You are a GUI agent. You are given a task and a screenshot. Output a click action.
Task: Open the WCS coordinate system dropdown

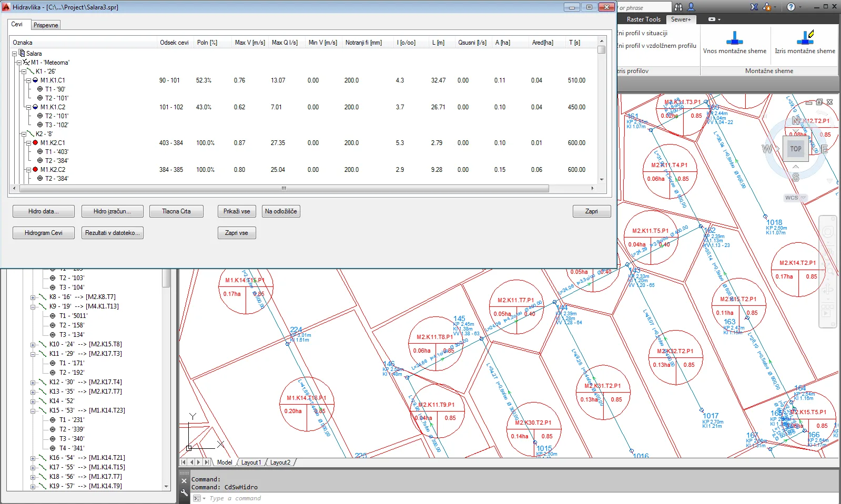click(x=795, y=198)
